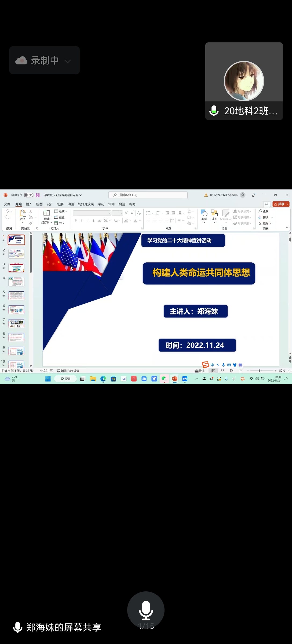Switch to the Design tab

50,204
